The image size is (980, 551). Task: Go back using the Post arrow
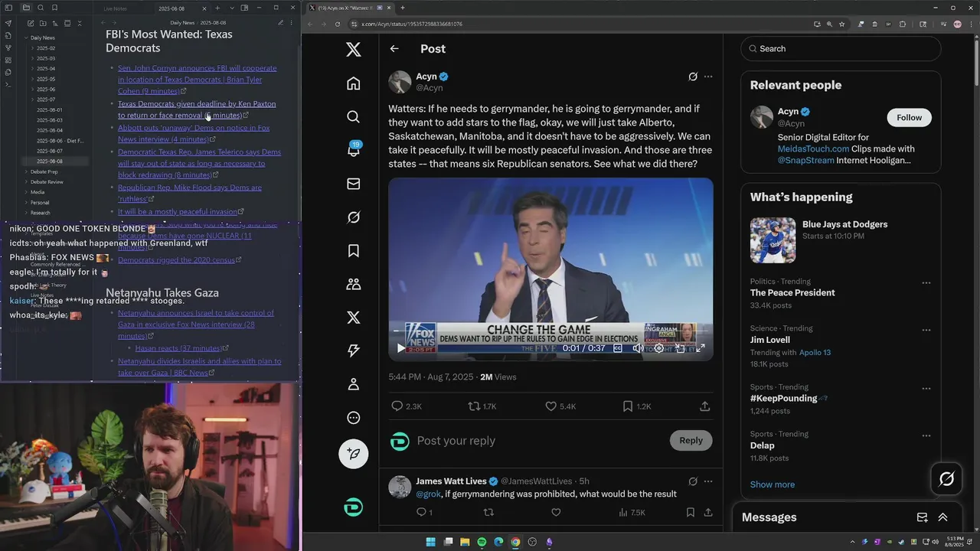394,49
